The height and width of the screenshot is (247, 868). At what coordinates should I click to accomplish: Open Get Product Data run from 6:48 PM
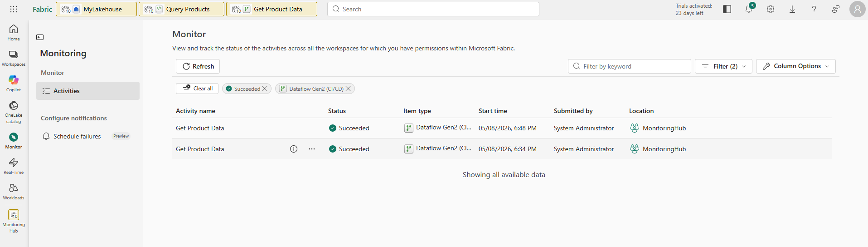pos(200,128)
